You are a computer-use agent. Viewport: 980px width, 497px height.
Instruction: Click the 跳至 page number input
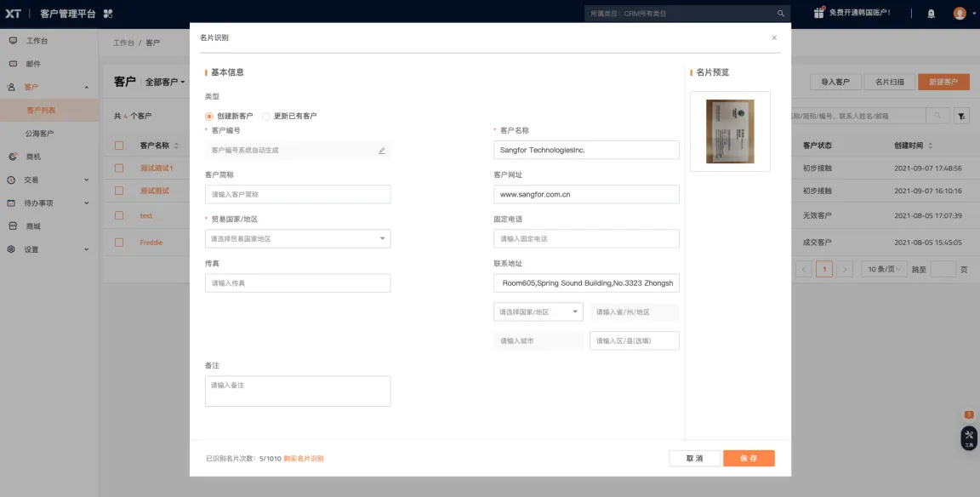[x=943, y=270]
